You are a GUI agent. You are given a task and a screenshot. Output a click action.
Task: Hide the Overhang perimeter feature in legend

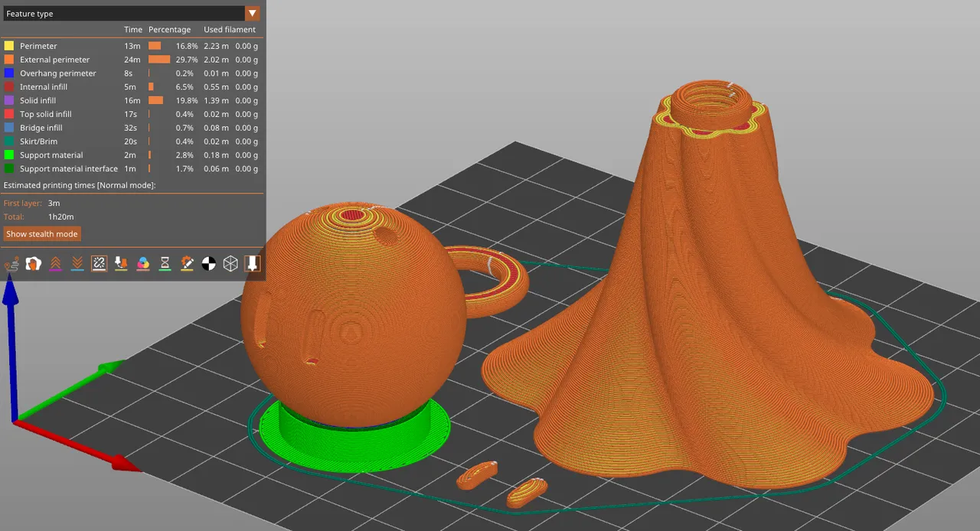pyautogui.click(x=132, y=73)
